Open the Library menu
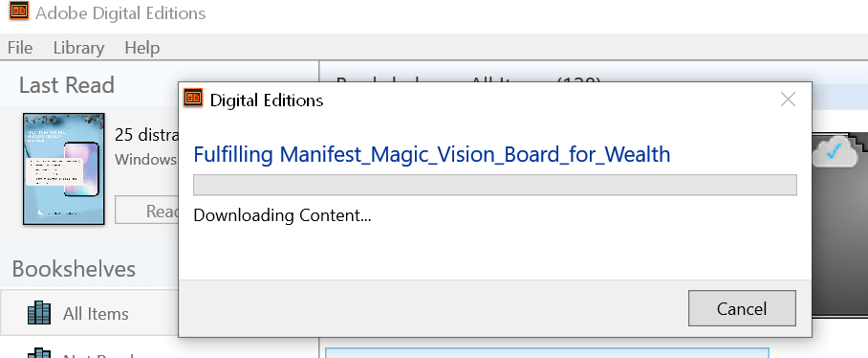868x358 pixels. 78,48
